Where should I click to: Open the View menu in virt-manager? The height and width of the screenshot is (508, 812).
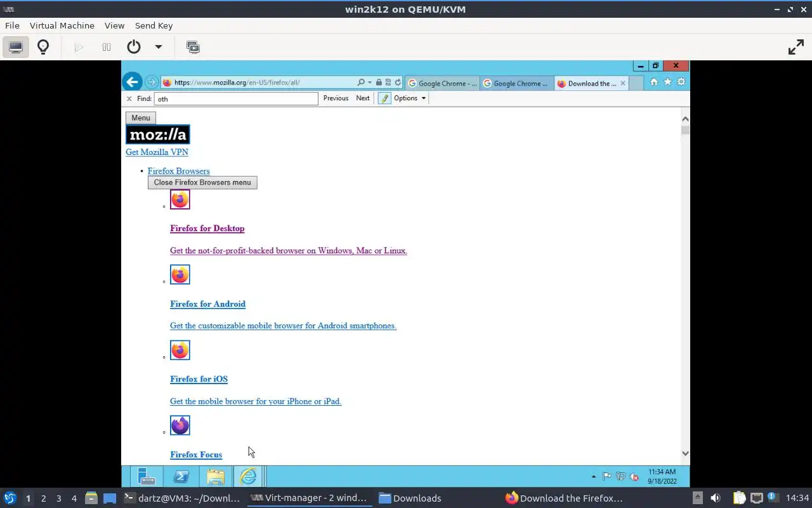pos(114,25)
